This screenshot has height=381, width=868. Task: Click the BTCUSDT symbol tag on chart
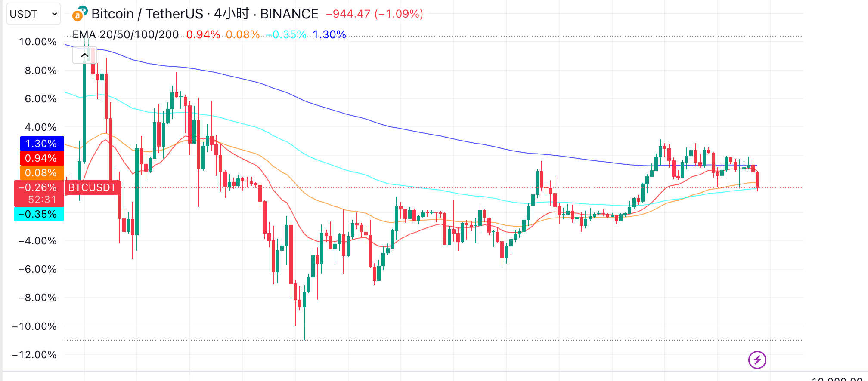point(92,187)
